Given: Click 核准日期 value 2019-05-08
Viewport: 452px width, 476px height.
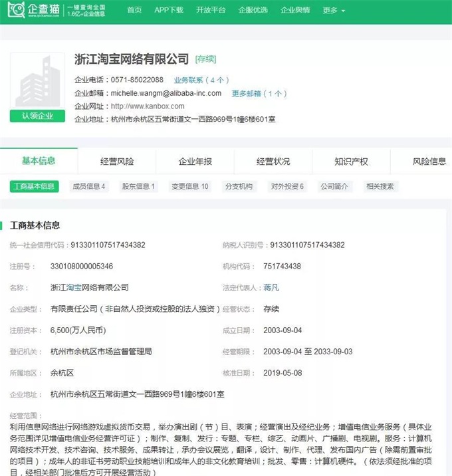Looking at the screenshot, I should [282, 373].
